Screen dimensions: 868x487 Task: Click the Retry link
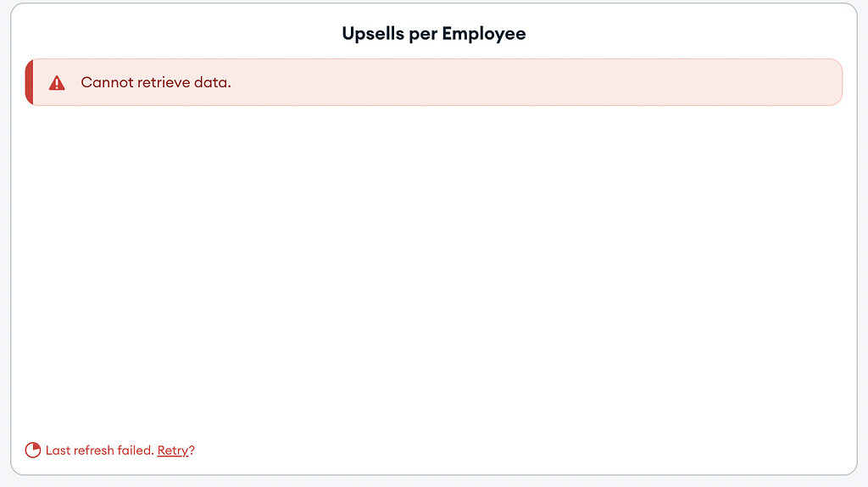[x=173, y=451]
